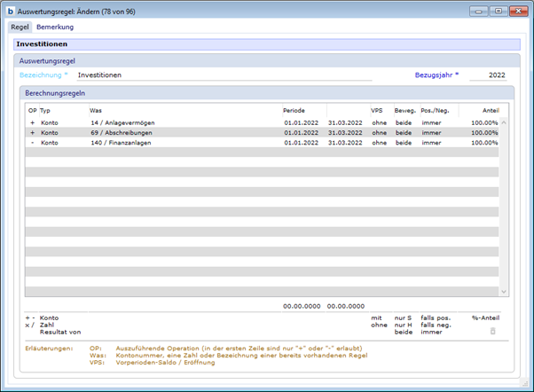534x392 pixels.
Task: Pick 'nur H' movement option below table
Action: (404, 324)
